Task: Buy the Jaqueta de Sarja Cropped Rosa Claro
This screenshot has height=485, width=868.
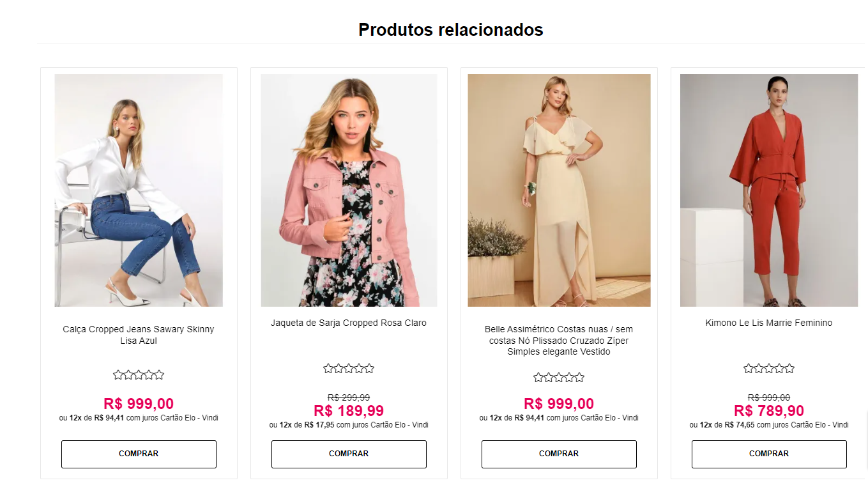Action: coord(349,454)
